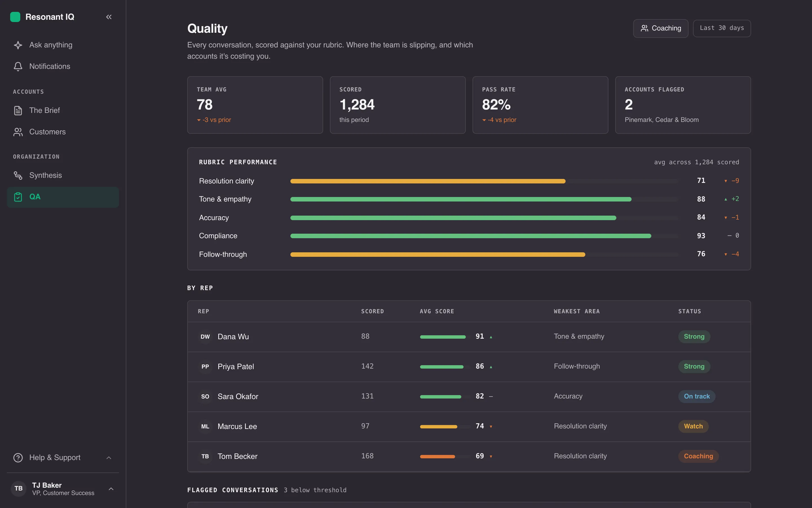
Task: Click the Notifications bell icon
Action: tap(18, 67)
